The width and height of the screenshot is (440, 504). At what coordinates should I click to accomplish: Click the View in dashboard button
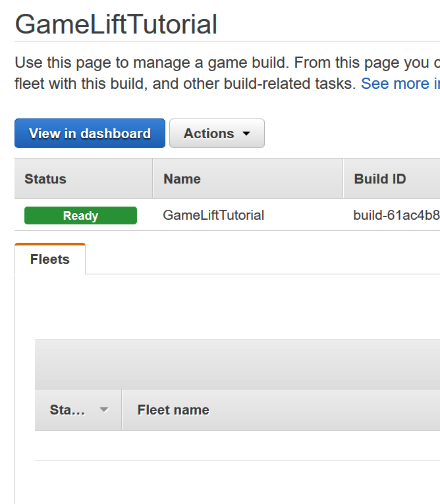pos(90,134)
